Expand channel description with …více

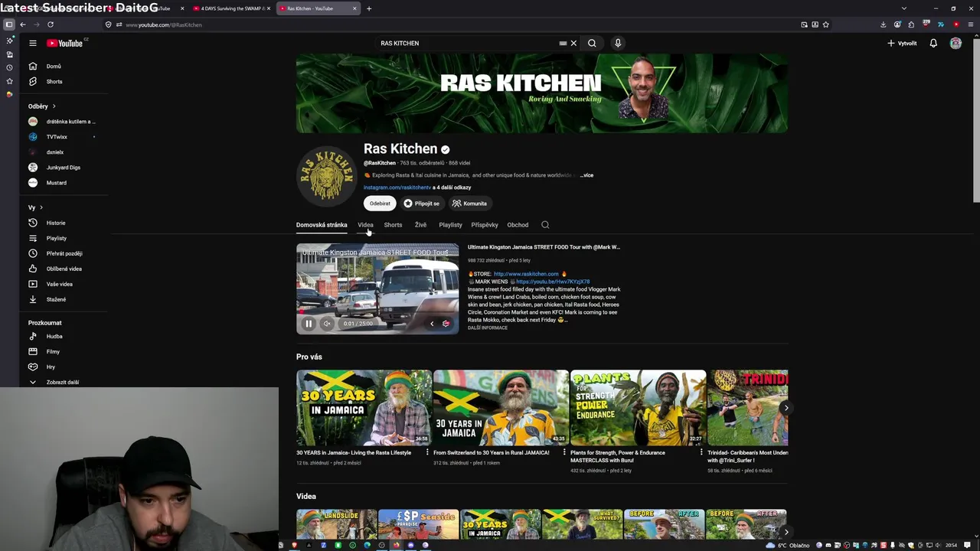(x=586, y=175)
